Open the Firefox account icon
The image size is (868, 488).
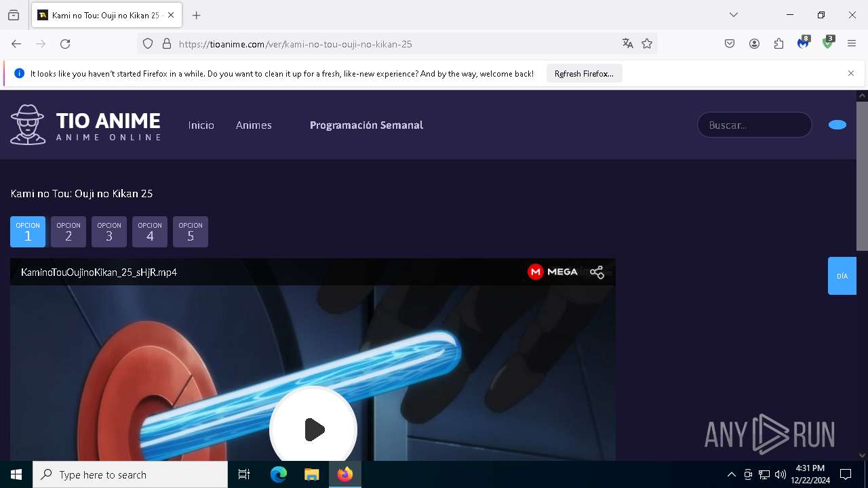(754, 43)
